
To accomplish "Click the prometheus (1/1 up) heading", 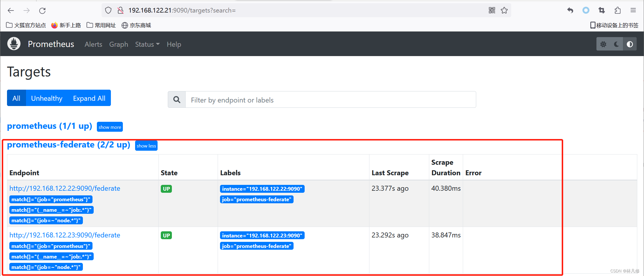I will [x=50, y=126].
